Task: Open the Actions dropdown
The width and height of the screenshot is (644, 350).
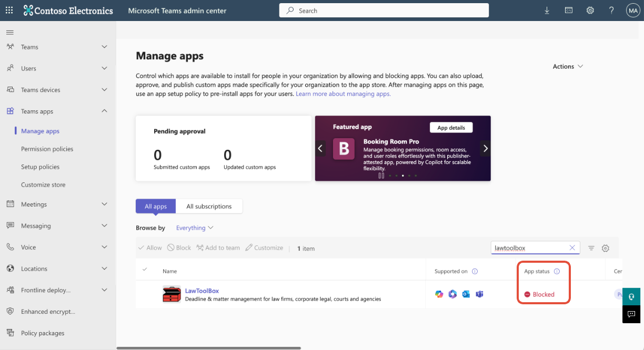Action: tap(568, 66)
